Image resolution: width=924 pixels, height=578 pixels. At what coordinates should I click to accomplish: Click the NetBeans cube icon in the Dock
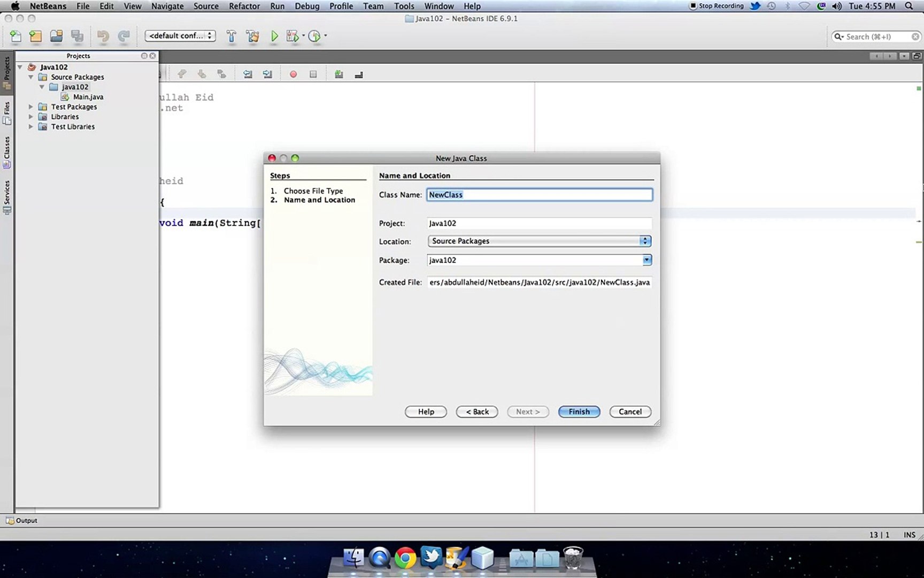coord(482,558)
